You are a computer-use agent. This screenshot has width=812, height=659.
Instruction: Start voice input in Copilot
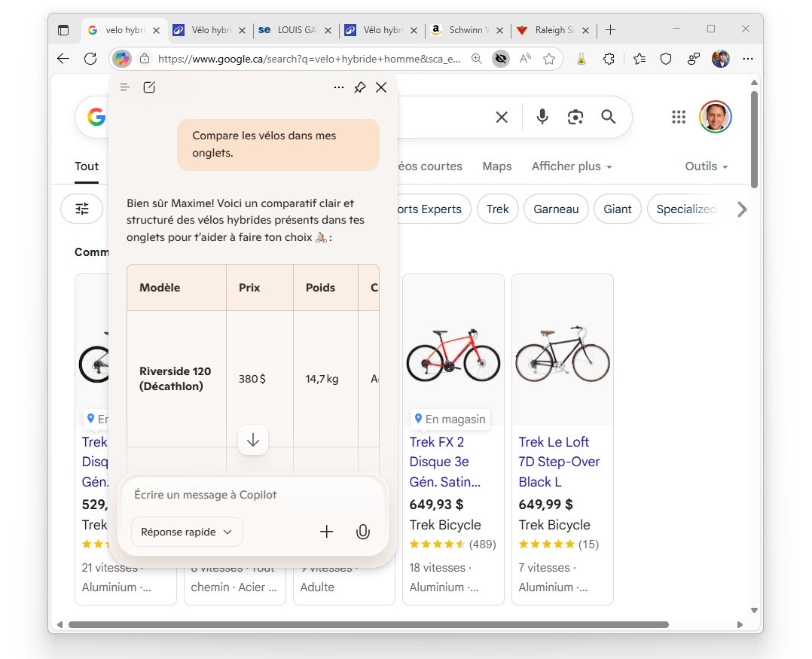point(363,532)
